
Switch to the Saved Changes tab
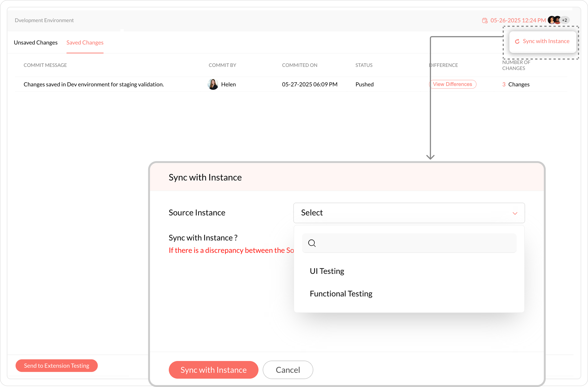pyautogui.click(x=85, y=42)
